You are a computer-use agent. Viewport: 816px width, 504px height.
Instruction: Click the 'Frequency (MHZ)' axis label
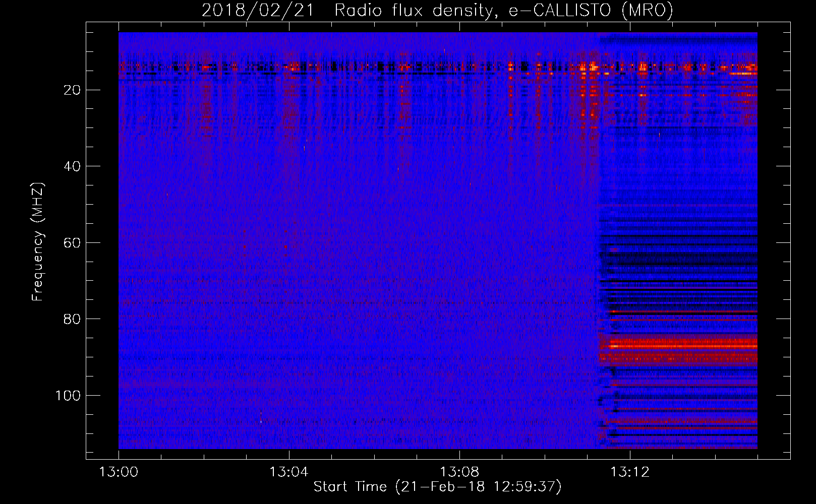point(38,241)
